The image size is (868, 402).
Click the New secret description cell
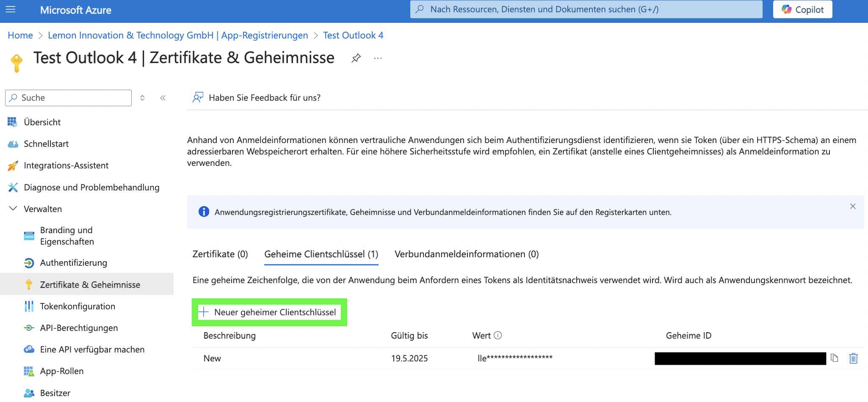[212, 358]
